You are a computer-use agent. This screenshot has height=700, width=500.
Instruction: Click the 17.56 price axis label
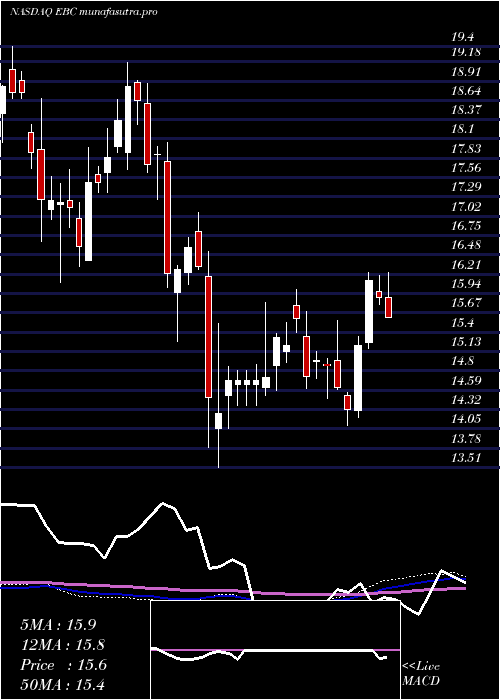pos(466,168)
